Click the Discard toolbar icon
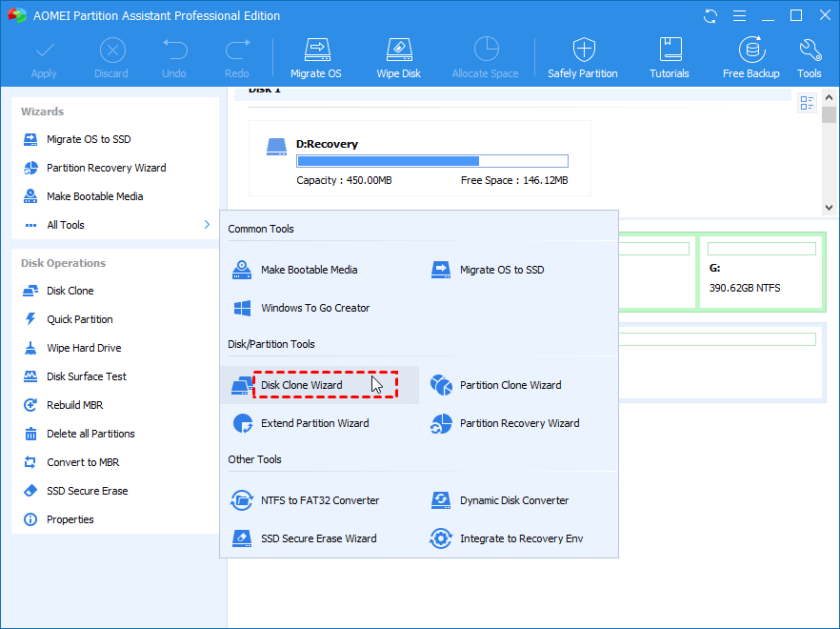The height and width of the screenshot is (629, 840). click(x=112, y=51)
